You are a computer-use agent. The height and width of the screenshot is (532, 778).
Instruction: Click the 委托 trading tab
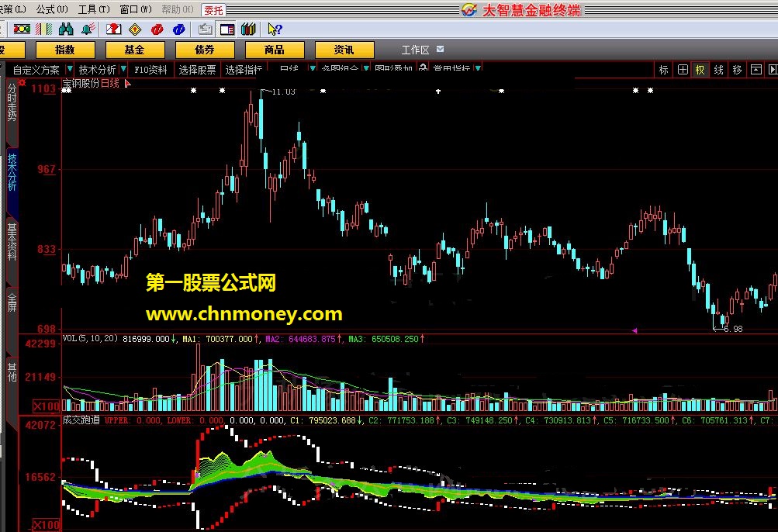[213, 10]
